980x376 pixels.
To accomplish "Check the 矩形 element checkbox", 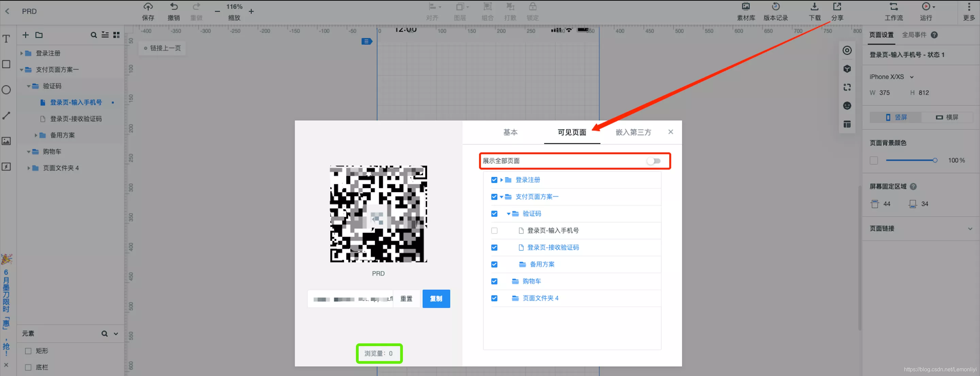I will tap(28, 351).
